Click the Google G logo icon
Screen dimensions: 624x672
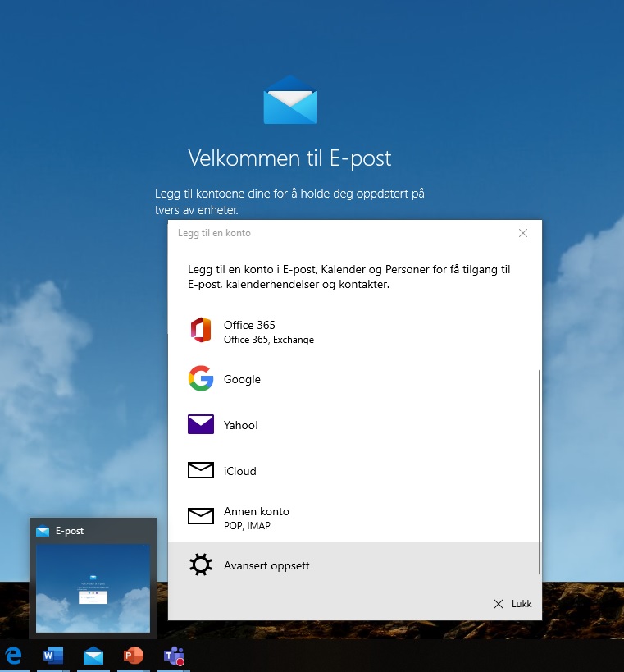click(201, 378)
